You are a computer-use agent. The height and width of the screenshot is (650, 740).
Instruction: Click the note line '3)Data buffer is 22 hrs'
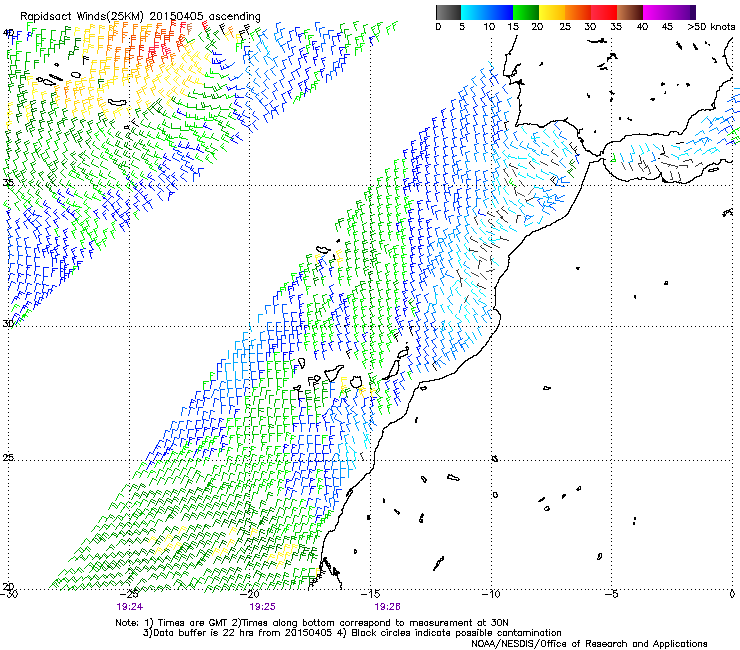pos(352,633)
